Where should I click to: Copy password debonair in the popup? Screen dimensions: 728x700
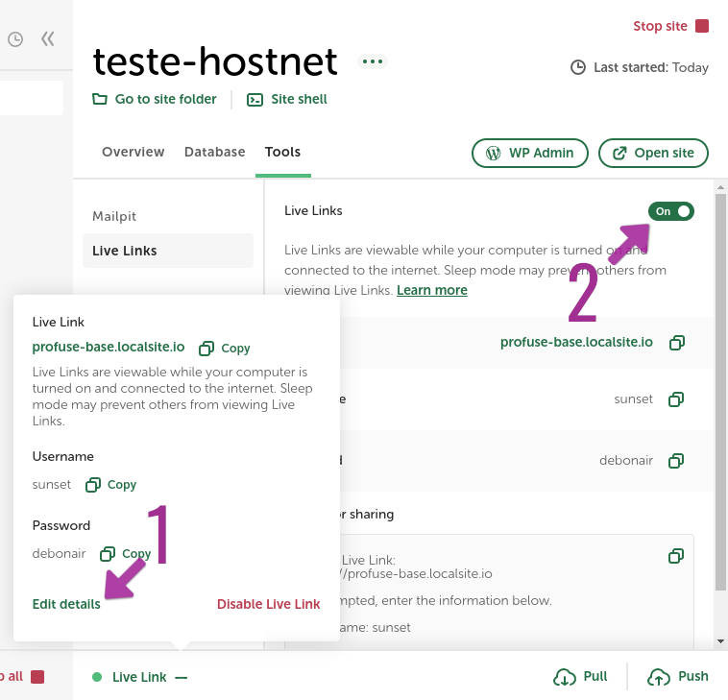126,553
